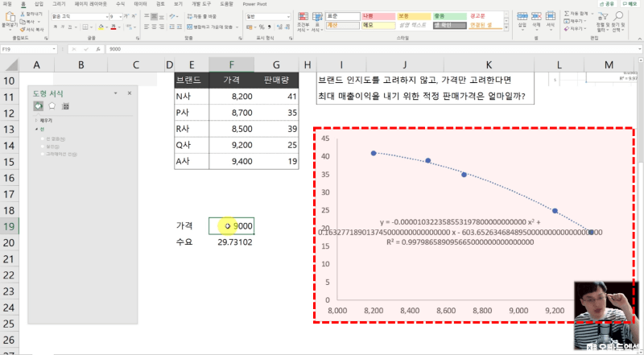This screenshot has height=355, width=644.
Task: Click the Percent Style icon
Action: tap(262, 27)
